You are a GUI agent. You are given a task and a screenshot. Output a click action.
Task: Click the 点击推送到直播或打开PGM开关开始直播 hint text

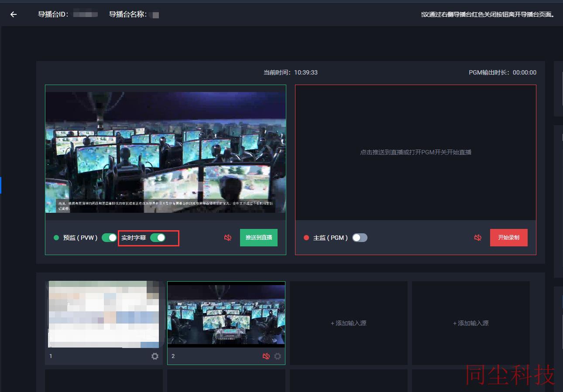(x=415, y=152)
